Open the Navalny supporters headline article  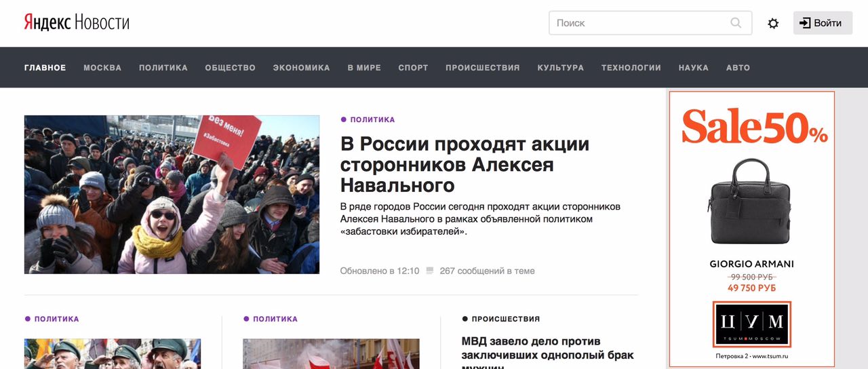465,164
